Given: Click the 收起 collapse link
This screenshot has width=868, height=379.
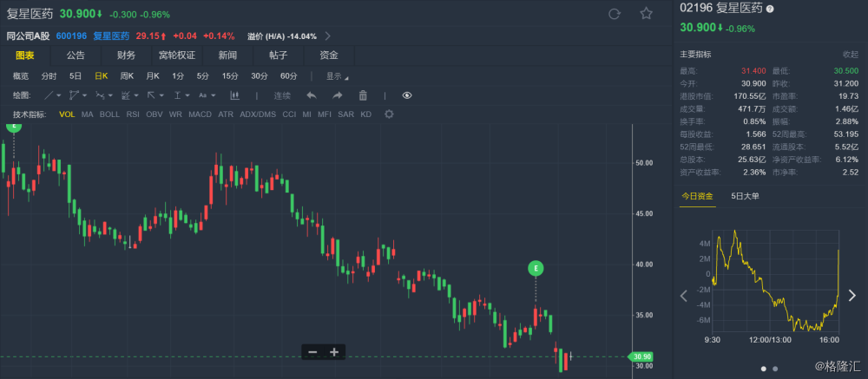Looking at the screenshot, I should coord(850,55).
